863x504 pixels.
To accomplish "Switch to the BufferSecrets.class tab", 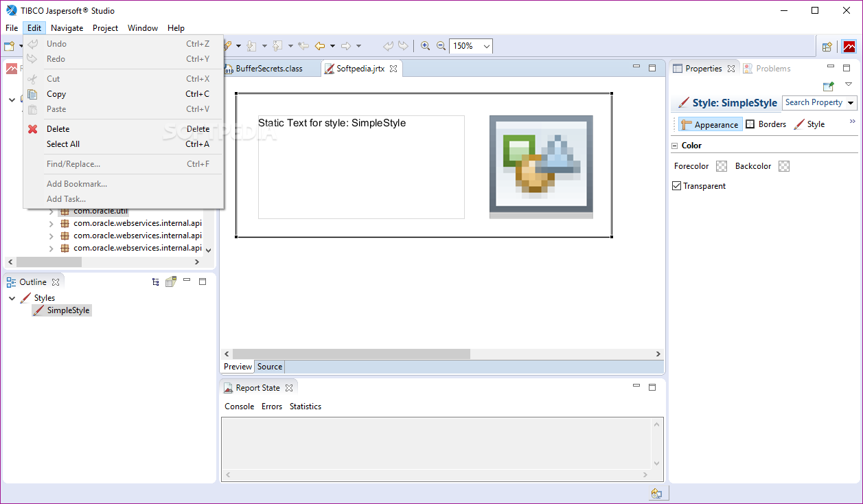I will pyautogui.click(x=268, y=69).
